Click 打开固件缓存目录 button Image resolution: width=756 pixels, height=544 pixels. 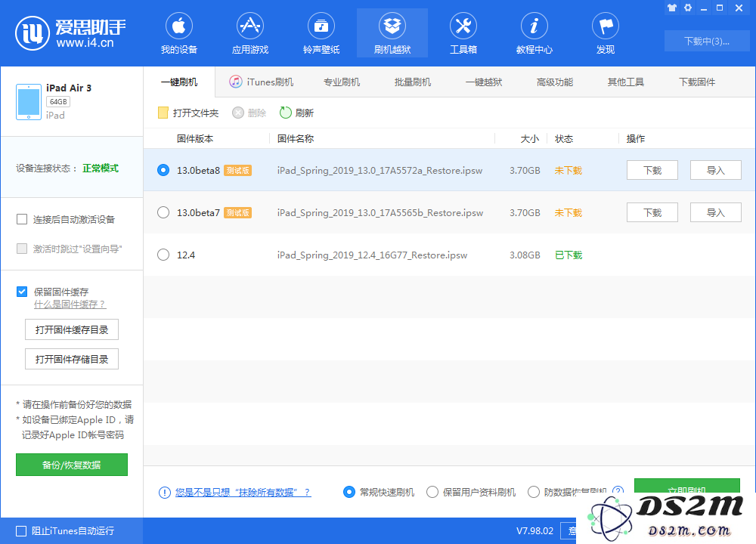click(72, 329)
